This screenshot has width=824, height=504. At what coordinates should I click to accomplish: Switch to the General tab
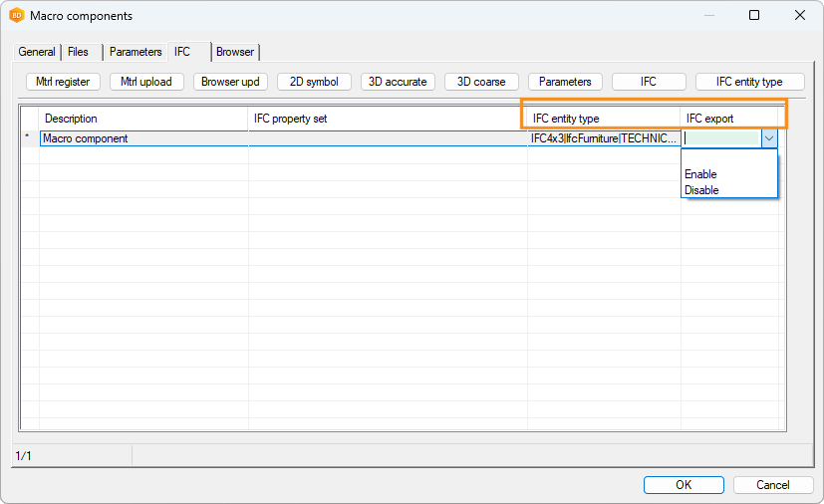pyautogui.click(x=37, y=52)
